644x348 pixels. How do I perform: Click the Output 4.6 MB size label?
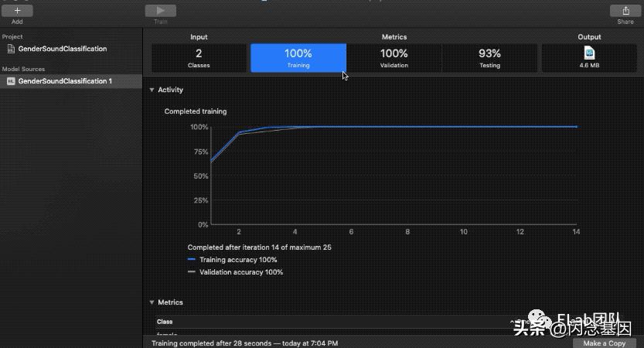click(589, 66)
